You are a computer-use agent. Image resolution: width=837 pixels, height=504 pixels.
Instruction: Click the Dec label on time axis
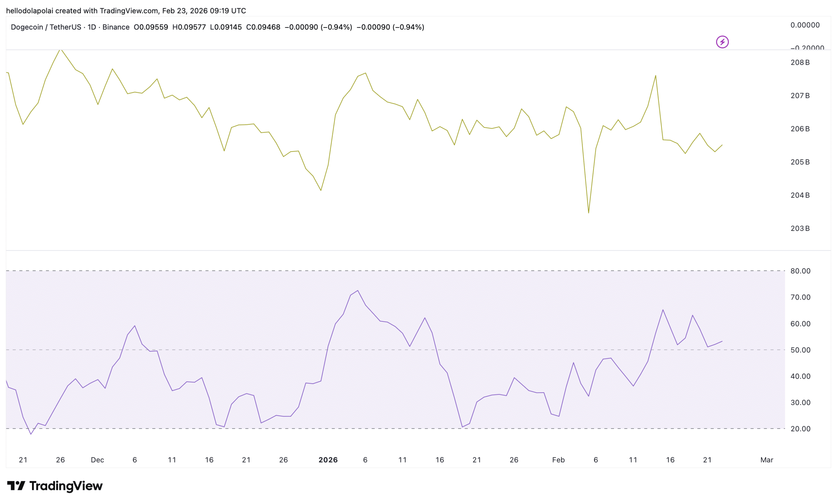[97, 460]
